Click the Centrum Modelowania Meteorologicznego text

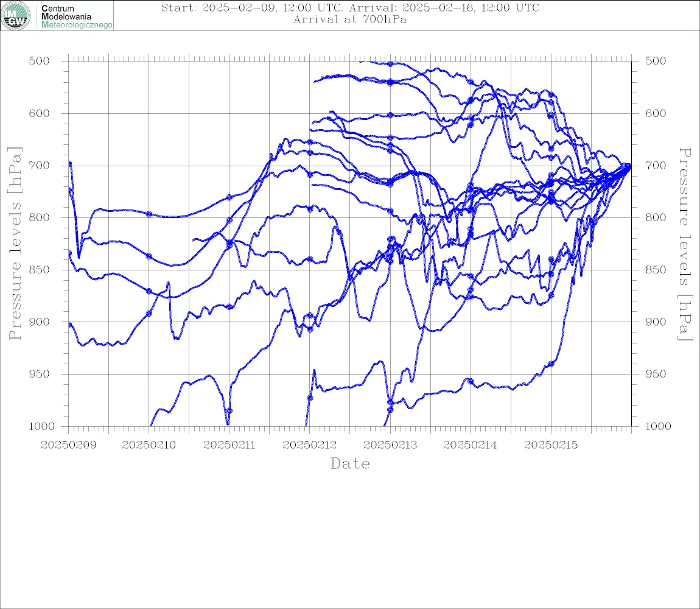click(x=76, y=16)
